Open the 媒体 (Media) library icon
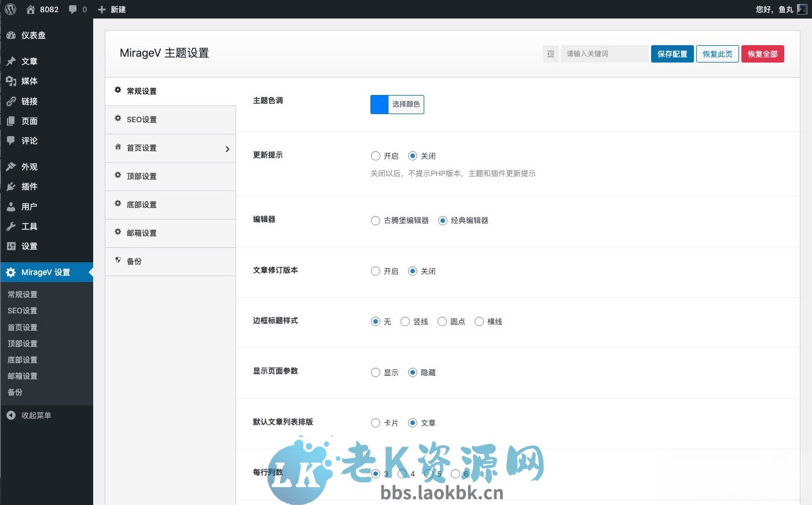 pos(12,81)
